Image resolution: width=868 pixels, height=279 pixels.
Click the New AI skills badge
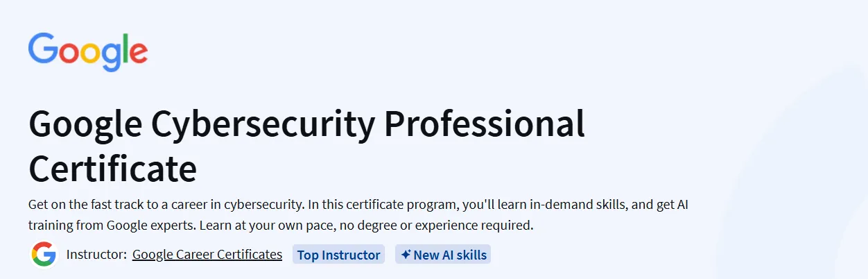[x=443, y=255]
